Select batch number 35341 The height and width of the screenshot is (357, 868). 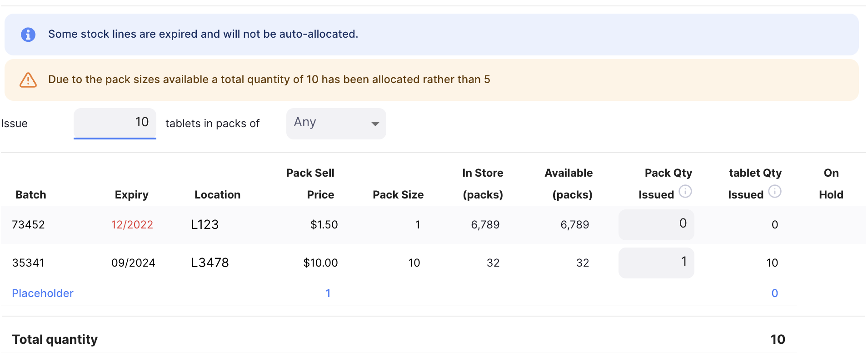tap(28, 263)
